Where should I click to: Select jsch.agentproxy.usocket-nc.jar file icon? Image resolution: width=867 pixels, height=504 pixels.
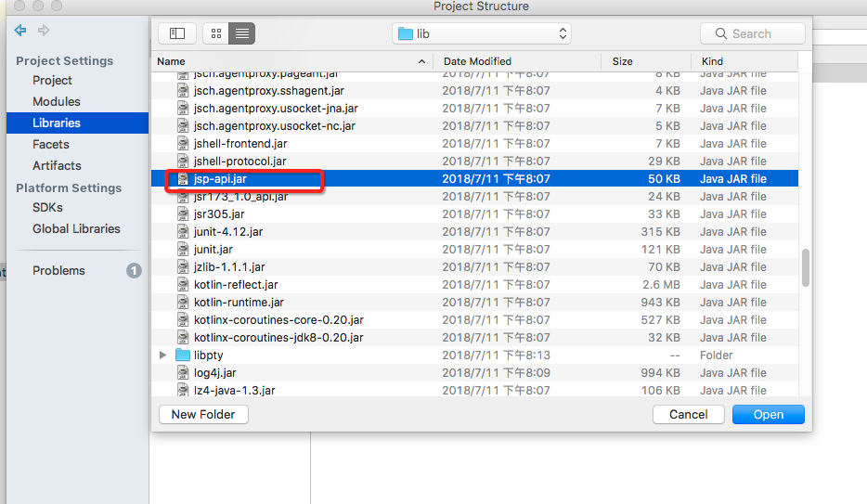point(183,126)
